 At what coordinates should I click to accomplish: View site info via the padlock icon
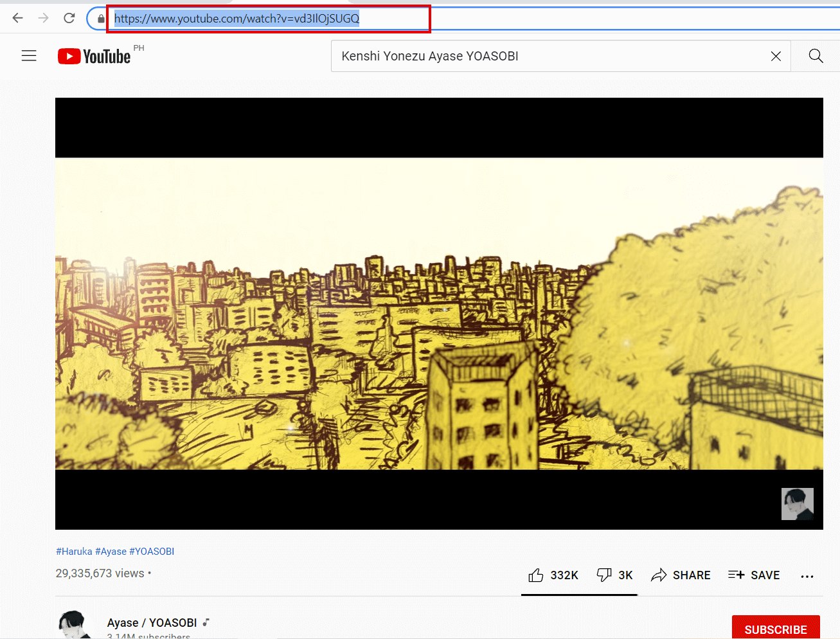(x=101, y=19)
